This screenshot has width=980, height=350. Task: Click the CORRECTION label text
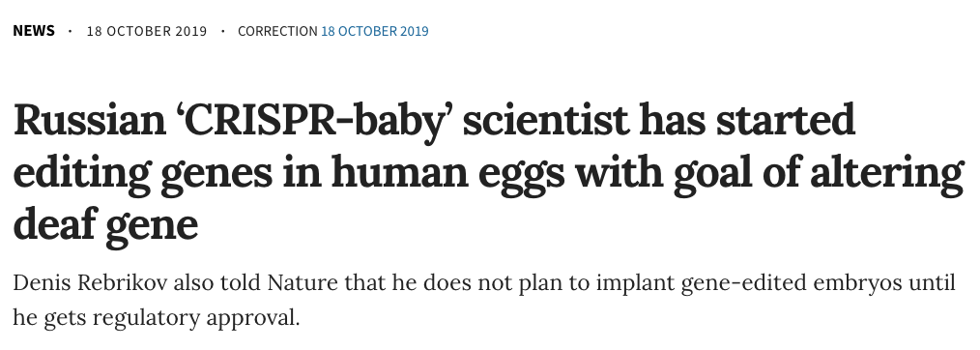click(277, 31)
